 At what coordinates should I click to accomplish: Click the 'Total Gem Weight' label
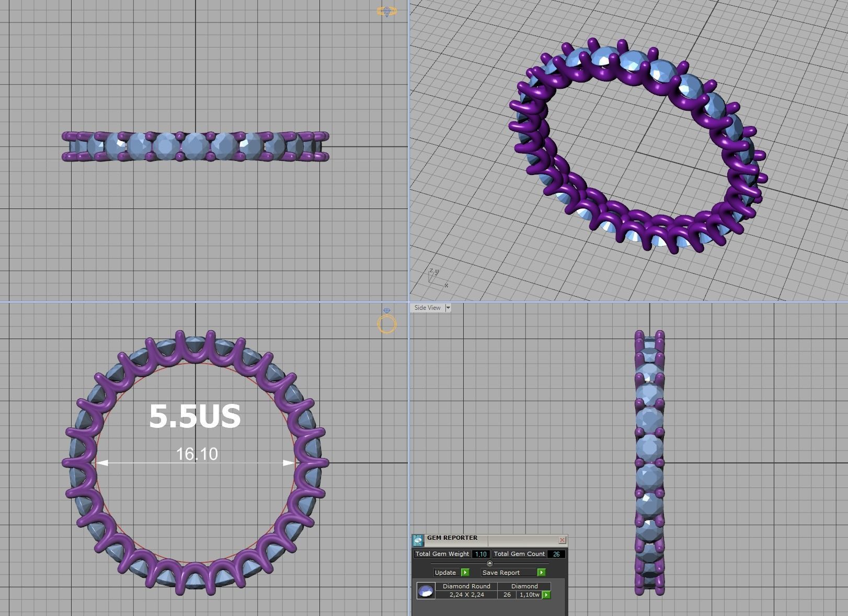[442, 554]
